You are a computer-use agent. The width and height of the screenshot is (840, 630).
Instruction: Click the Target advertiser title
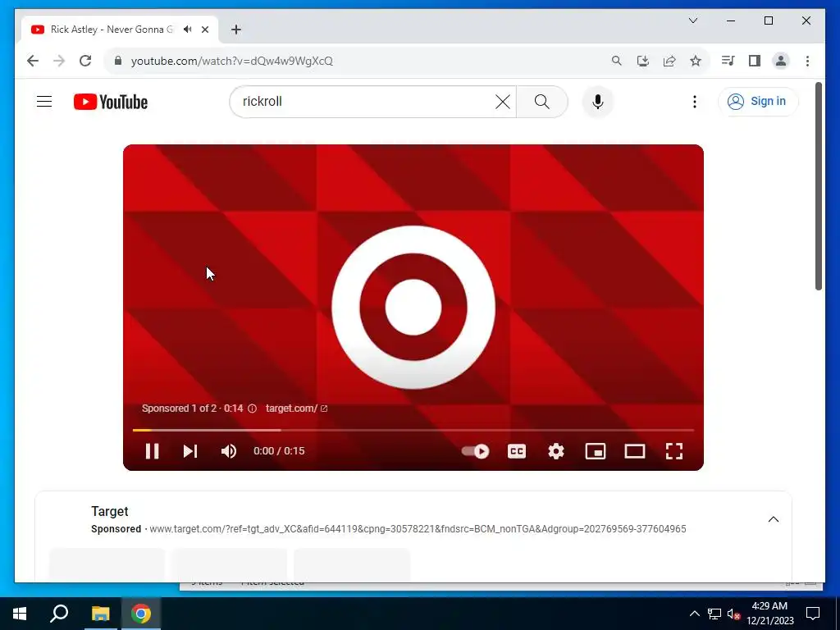(109, 511)
